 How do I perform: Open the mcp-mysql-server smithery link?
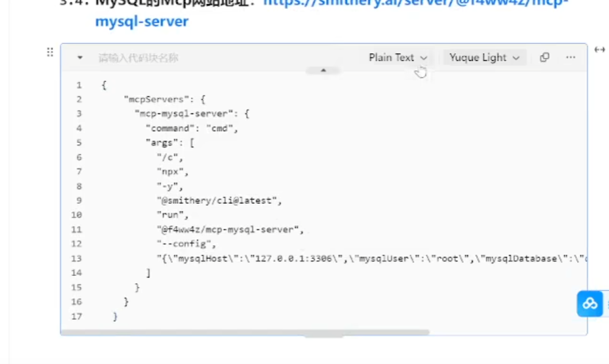tap(142, 21)
